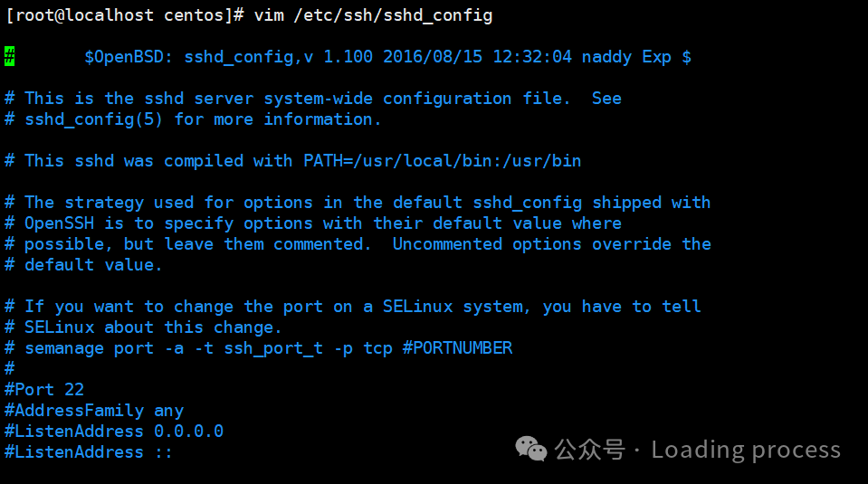The image size is (868, 484).
Task: Click the 'Loading process' watermark text
Action: [746, 450]
